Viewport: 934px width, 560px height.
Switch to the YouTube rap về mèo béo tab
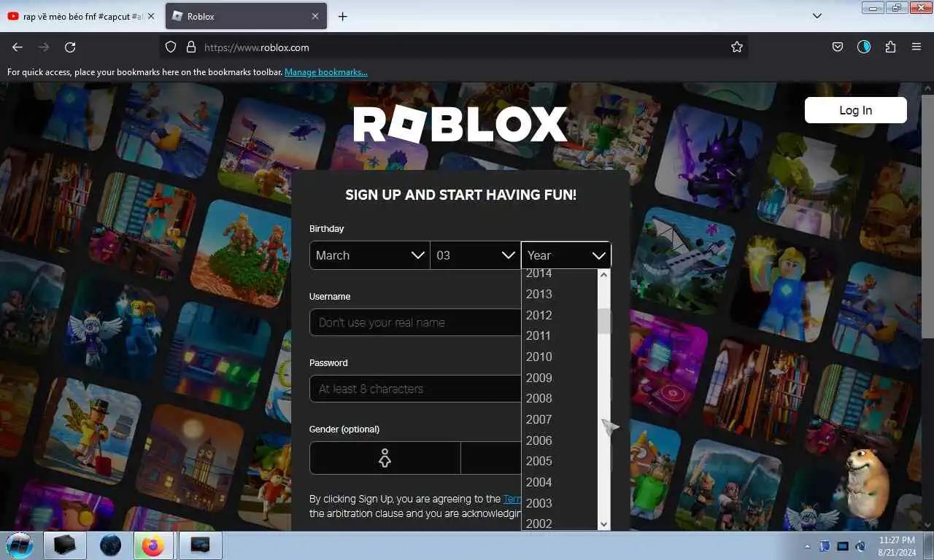pyautogui.click(x=80, y=16)
